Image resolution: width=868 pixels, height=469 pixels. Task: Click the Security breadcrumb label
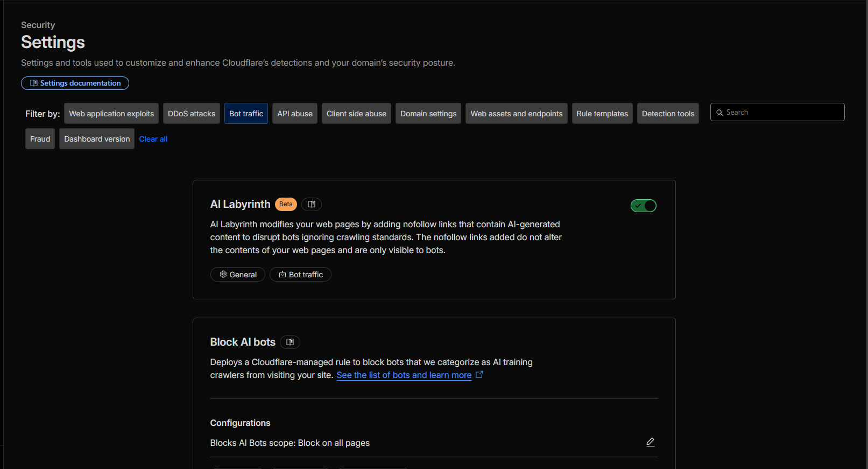[x=38, y=25]
